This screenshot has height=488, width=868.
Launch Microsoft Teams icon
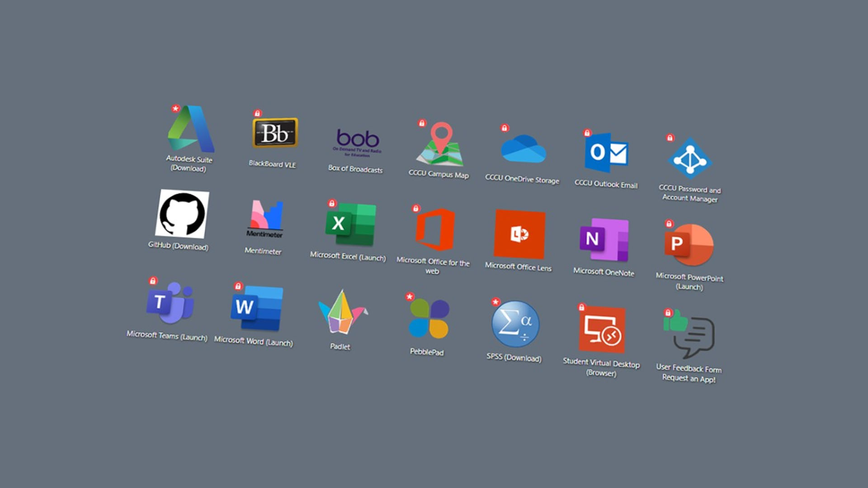coord(170,302)
